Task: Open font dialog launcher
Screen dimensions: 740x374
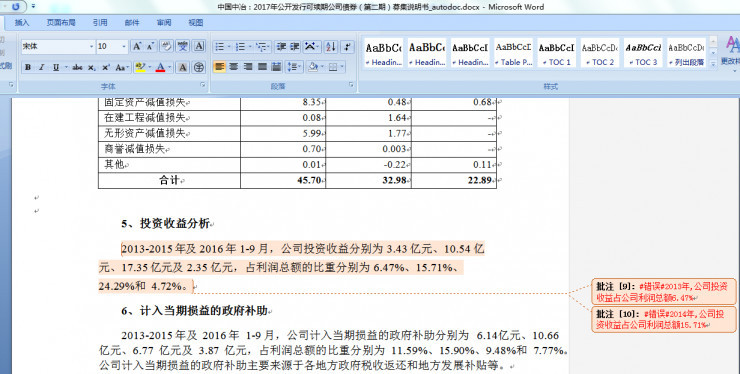Action: [203, 85]
